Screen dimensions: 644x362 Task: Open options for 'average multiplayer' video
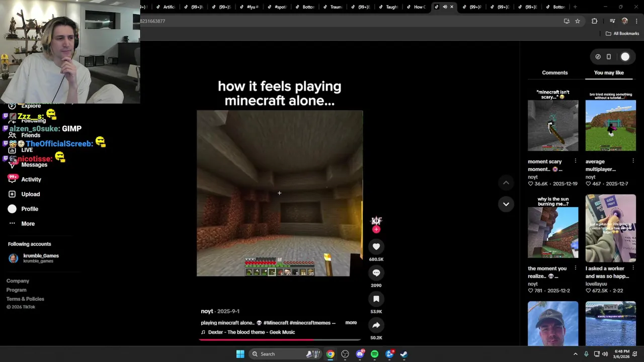coord(633,161)
